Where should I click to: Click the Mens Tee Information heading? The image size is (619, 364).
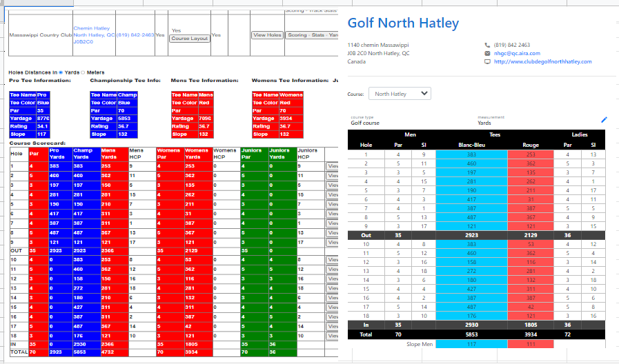pyautogui.click(x=204, y=81)
